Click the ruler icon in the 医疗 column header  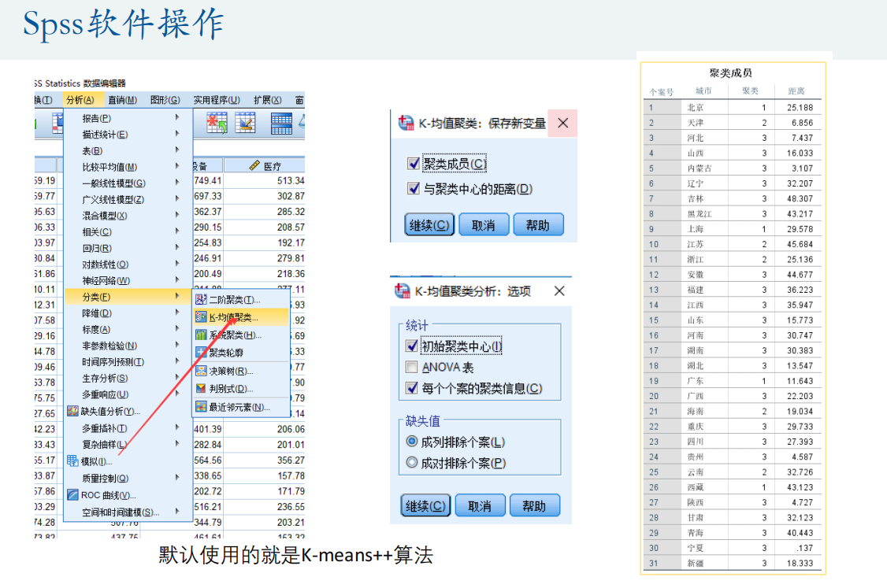[x=254, y=165]
